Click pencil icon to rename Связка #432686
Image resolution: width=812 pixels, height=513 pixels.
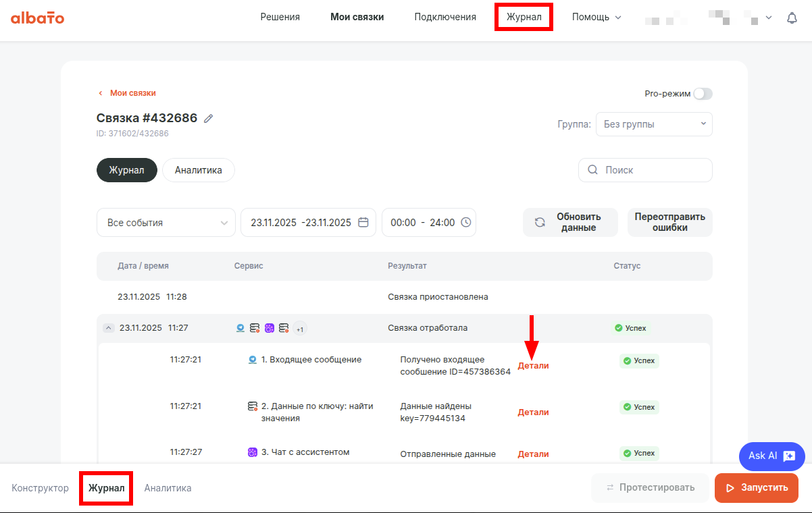[x=209, y=119]
